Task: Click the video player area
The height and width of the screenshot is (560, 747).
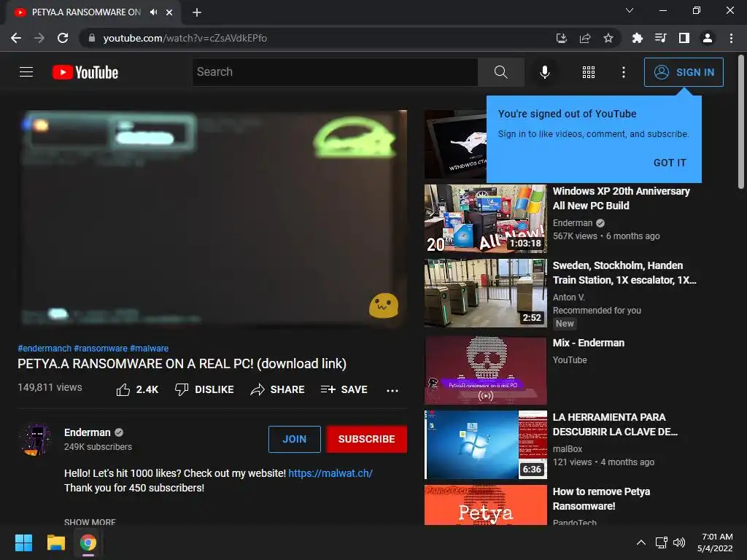Action: click(212, 219)
